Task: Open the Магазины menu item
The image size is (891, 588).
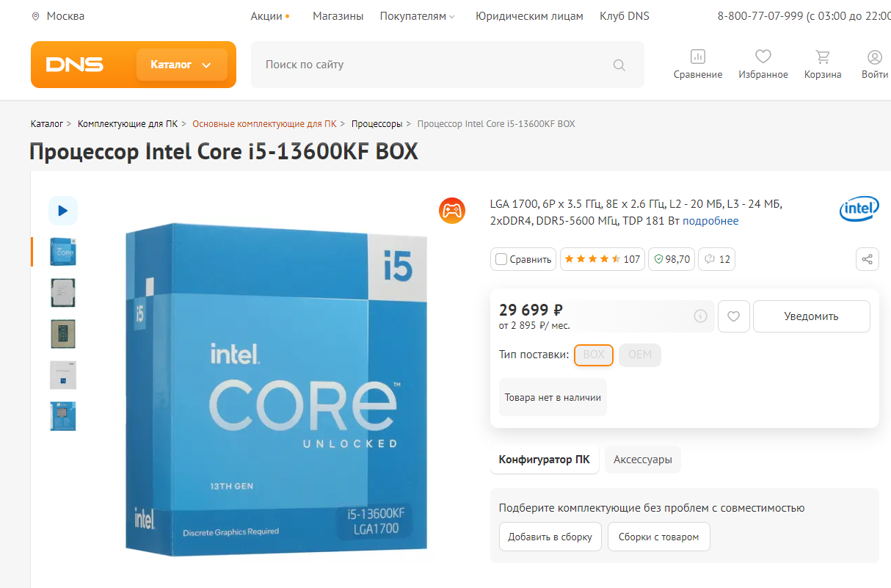Action: point(338,16)
